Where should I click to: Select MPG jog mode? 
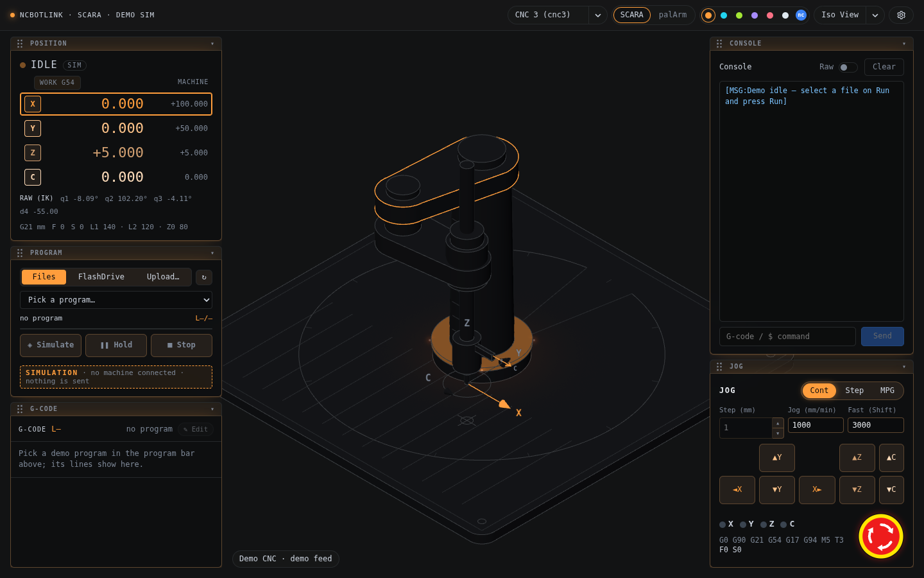(887, 390)
